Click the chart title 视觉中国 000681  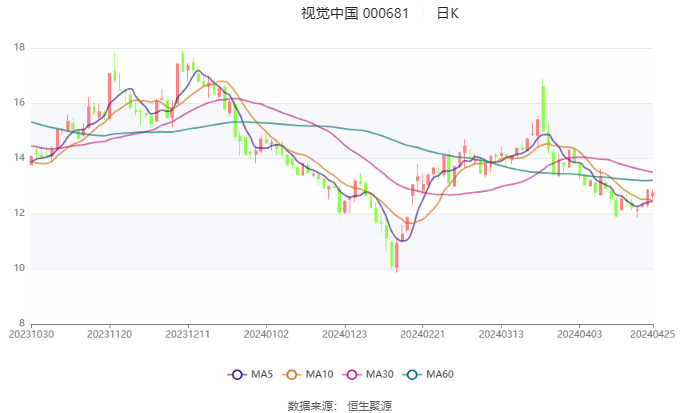[355, 13]
